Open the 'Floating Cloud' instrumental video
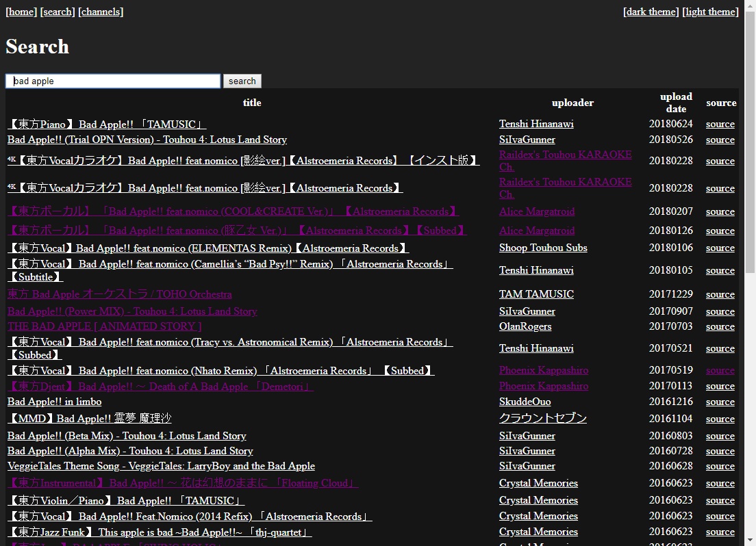This screenshot has height=546, width=756. [x=184, y=483]
